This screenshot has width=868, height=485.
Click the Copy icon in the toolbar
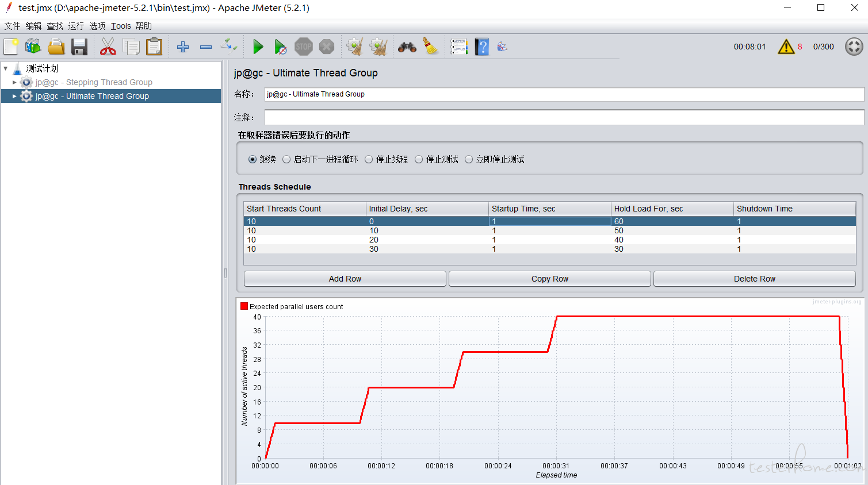coord(131,47)
